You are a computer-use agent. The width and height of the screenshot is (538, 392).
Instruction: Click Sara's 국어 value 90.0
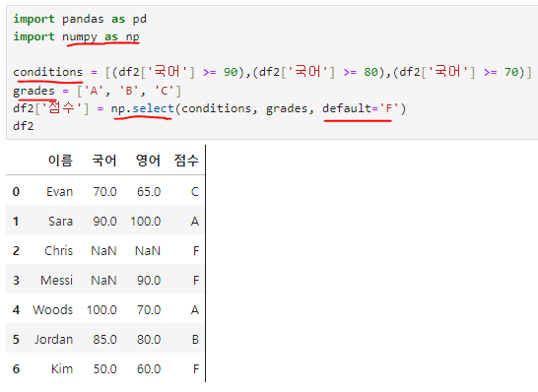click(105, 222)
